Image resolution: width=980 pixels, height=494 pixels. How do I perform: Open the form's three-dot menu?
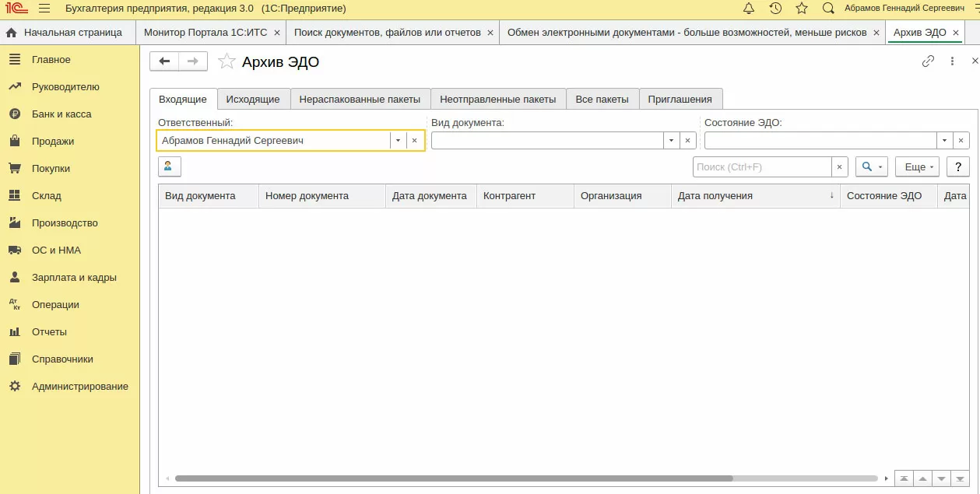point(952,61)
